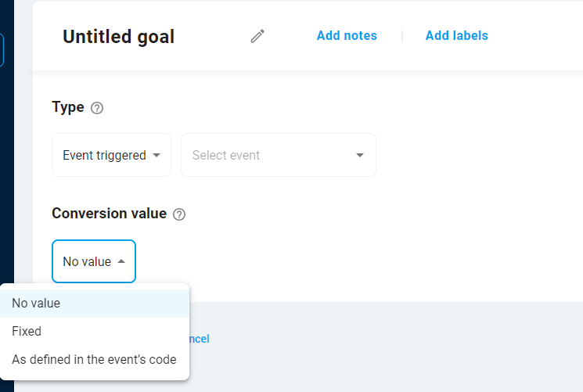Click the help icon beside Type
This screenshot has height=392, width=583.
point(97,108)
